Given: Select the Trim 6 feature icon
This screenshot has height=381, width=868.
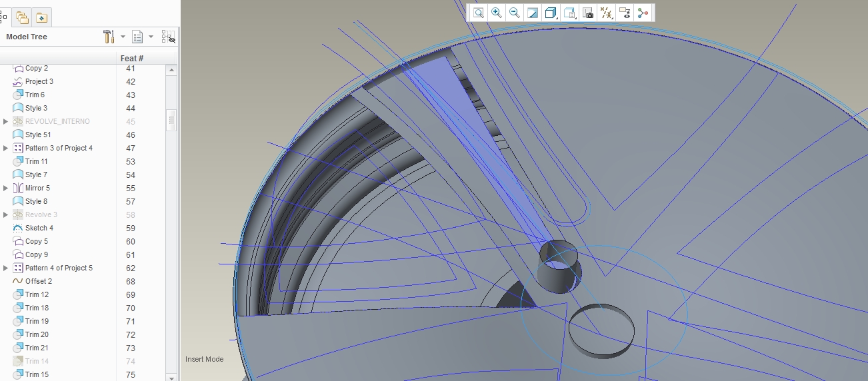Looking at the screenshot, I should [x=18, y=95].
